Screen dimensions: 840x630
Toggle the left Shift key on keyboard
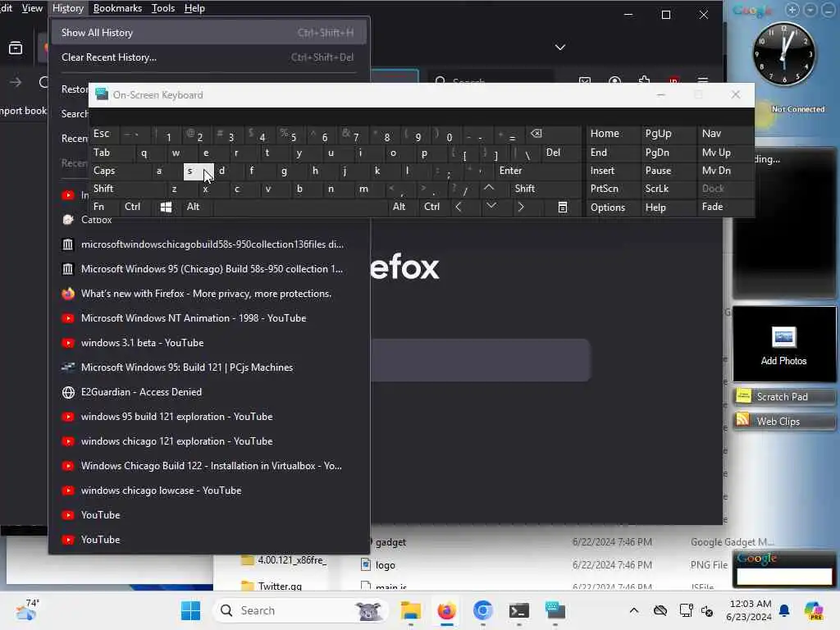point(127,189)
